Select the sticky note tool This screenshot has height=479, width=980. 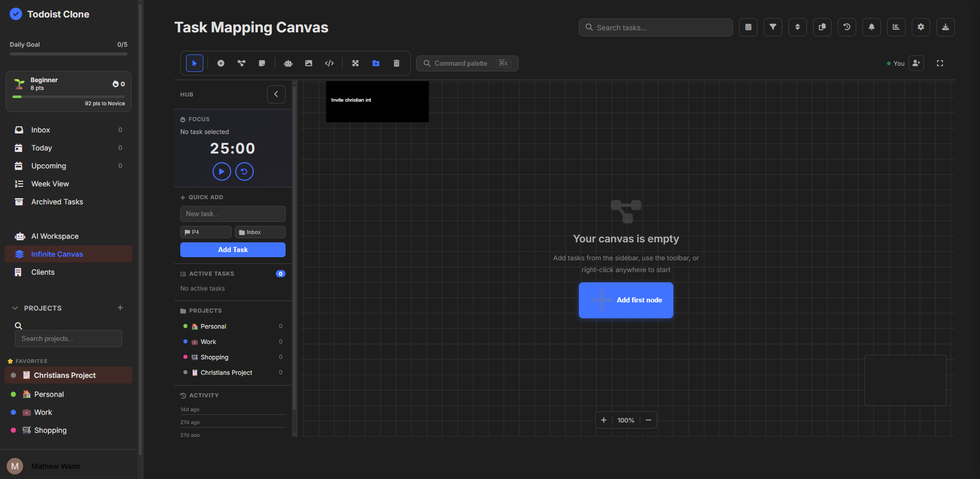(261, 63)
